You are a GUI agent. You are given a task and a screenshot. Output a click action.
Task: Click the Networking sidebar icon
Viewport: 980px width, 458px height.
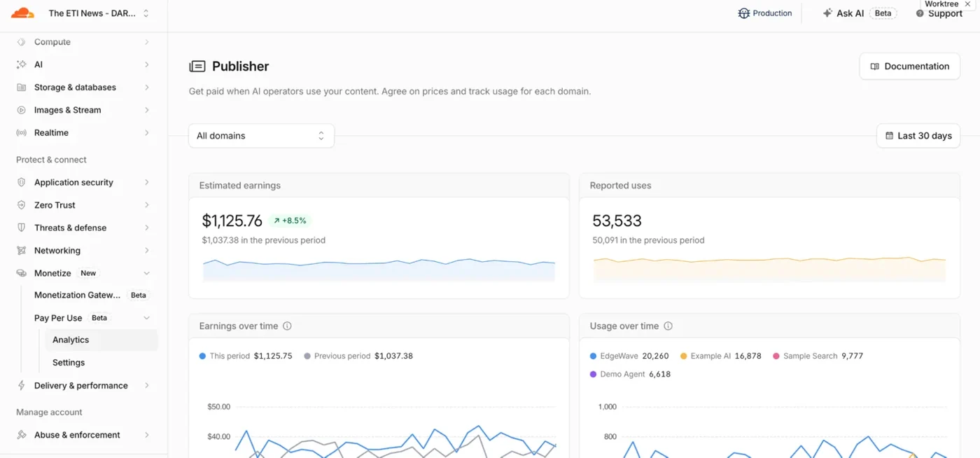click(x=21, y=251)
